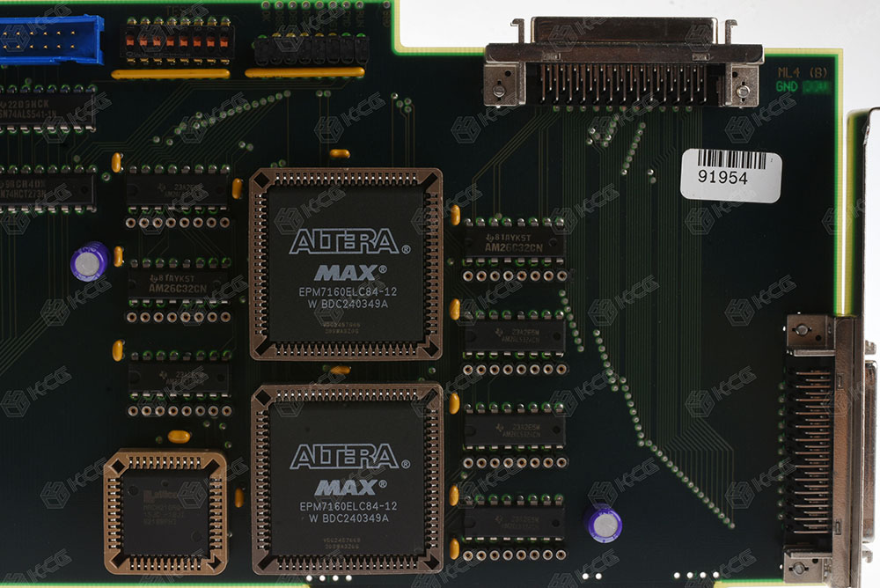Click the blue ribbon cable header
880x588 pixels.
coord(51,40)
